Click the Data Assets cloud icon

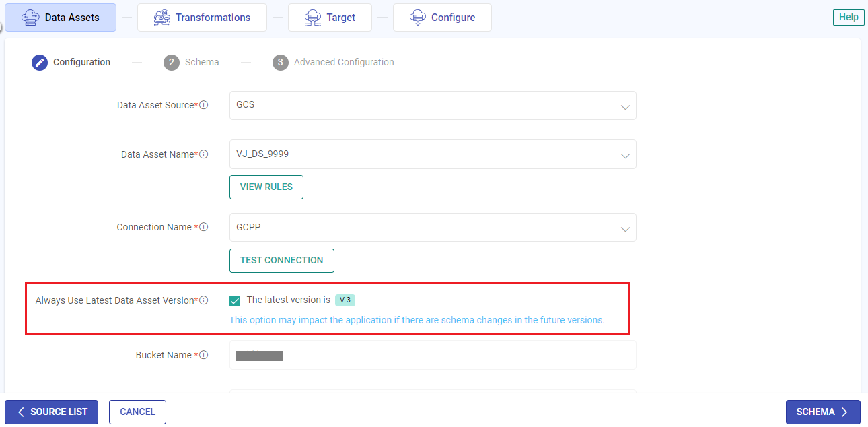[x=30, y=18]
